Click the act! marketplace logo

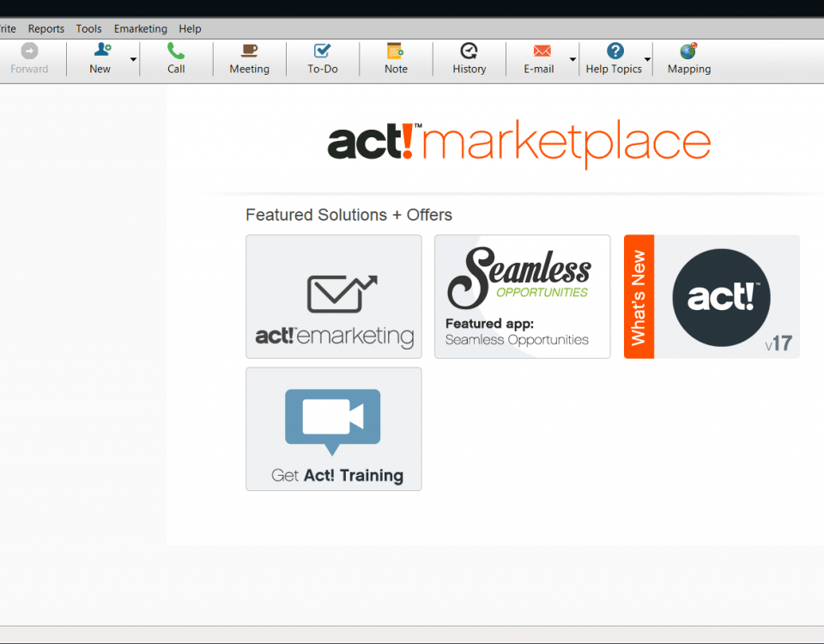point(519,143)
